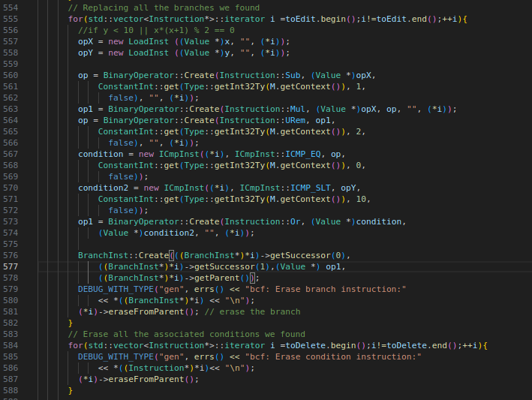The width and height of the screenshot is (532, 400).
Task: Click line number 588 in the gutter
Action: point(12,390)
